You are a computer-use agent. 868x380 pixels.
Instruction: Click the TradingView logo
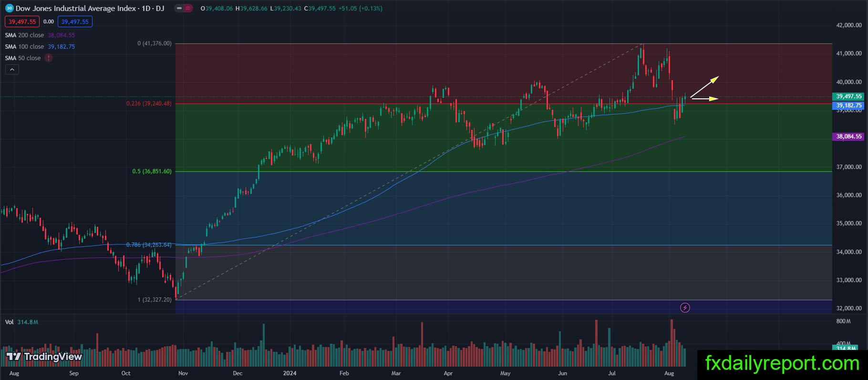pyautogui.click(x=44, y=357)
